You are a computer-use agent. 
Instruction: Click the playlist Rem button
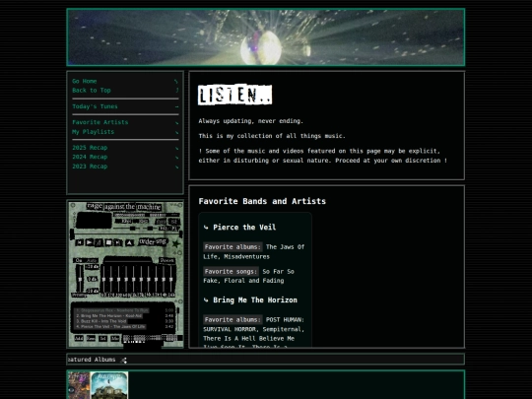[91, 338]
